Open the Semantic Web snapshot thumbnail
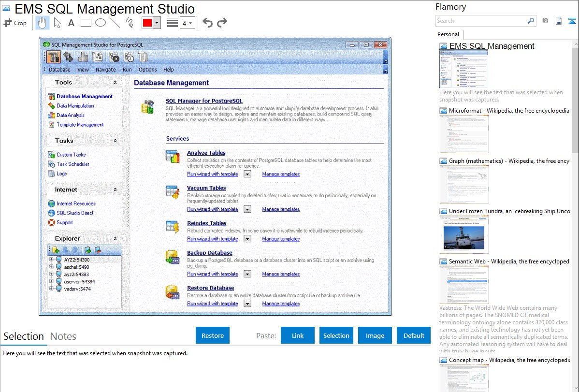Image resolution: width=579 pixels, height=392 pixels. (464, 285)
